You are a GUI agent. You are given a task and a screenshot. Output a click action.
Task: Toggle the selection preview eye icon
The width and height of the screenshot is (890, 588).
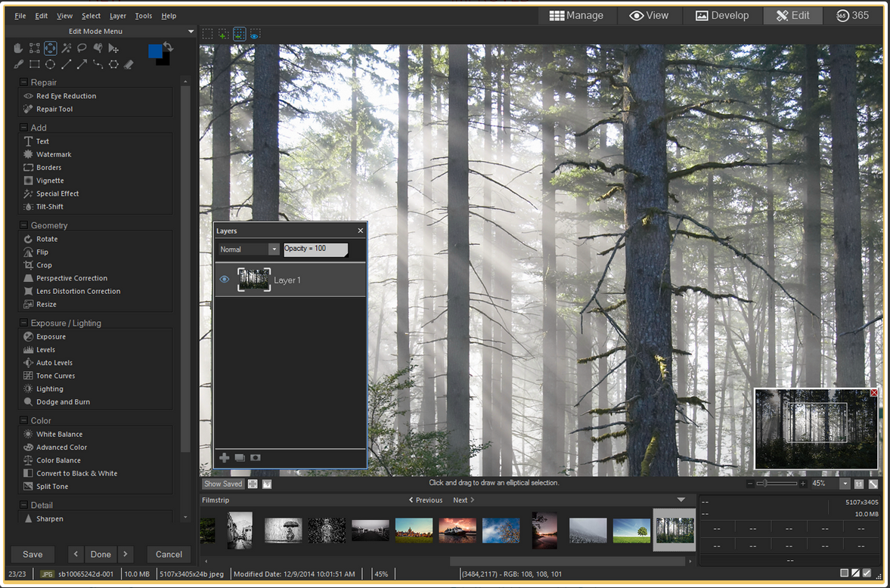256,34
